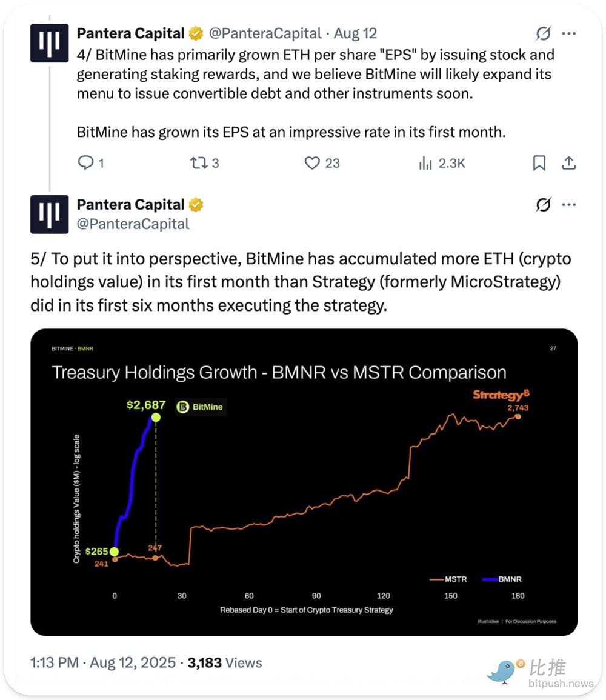This screenshot has width=606, height=700.
Task: Bookmark the first Pantera Capital tweet
Action: pos(539,163)
